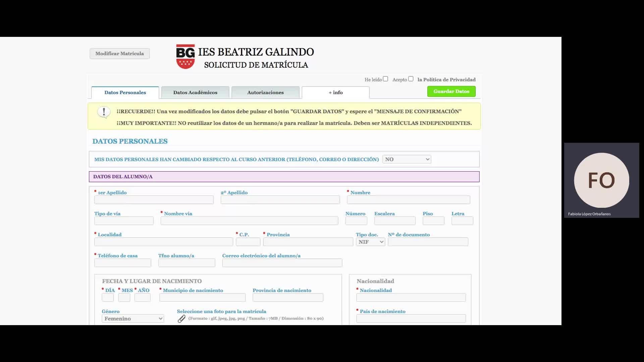Click the BG school logo
The width and height of the screenshot is (644, 362).
coord(185,57)
